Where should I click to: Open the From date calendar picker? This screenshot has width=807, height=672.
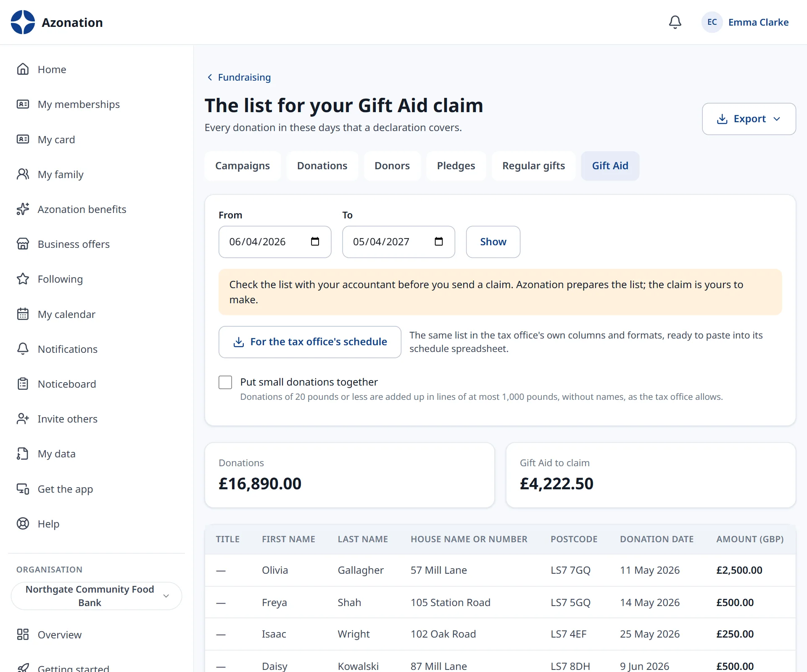315,241
